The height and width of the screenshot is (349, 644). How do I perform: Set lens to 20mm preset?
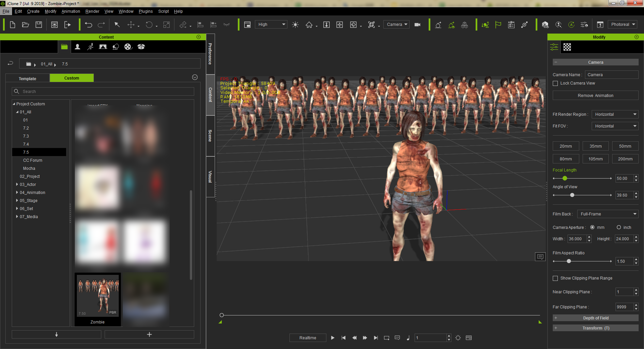pyautogui.click(x=566, y=146)
